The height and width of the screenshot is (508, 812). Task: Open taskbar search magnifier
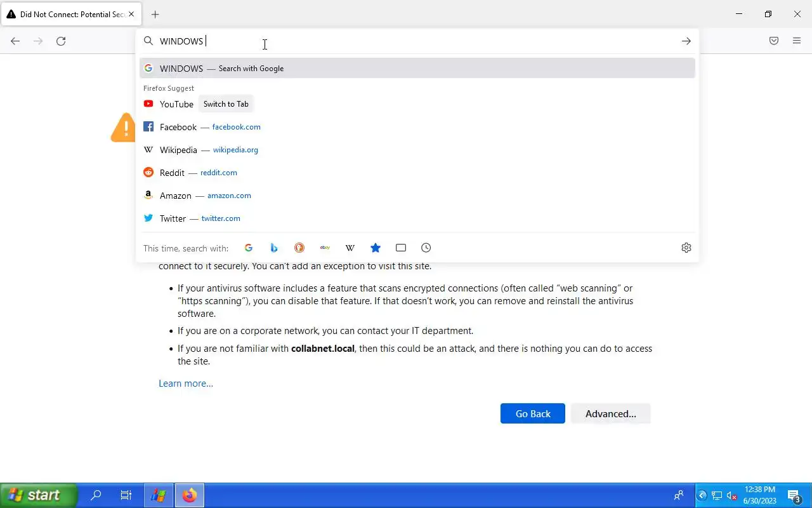point(96,495)
